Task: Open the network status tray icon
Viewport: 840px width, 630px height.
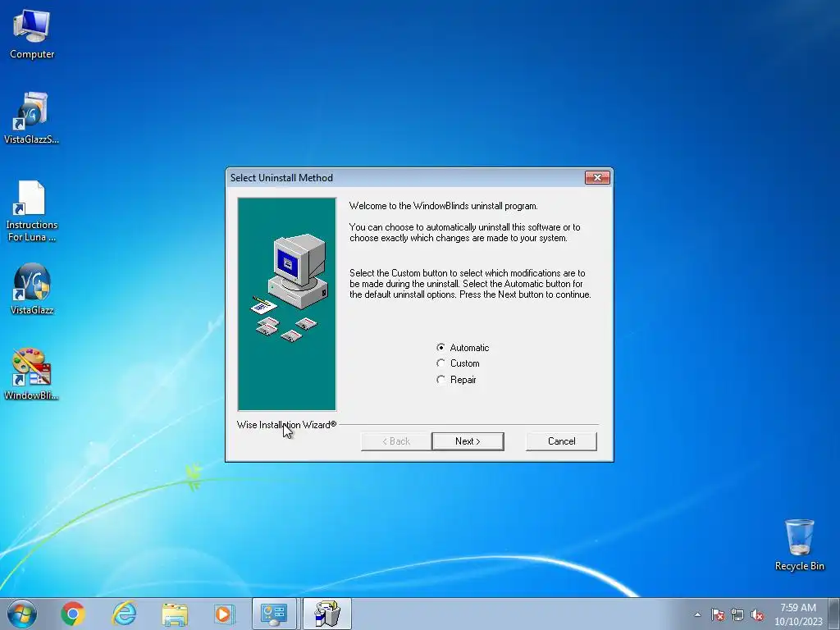Action: click(737, 614)
